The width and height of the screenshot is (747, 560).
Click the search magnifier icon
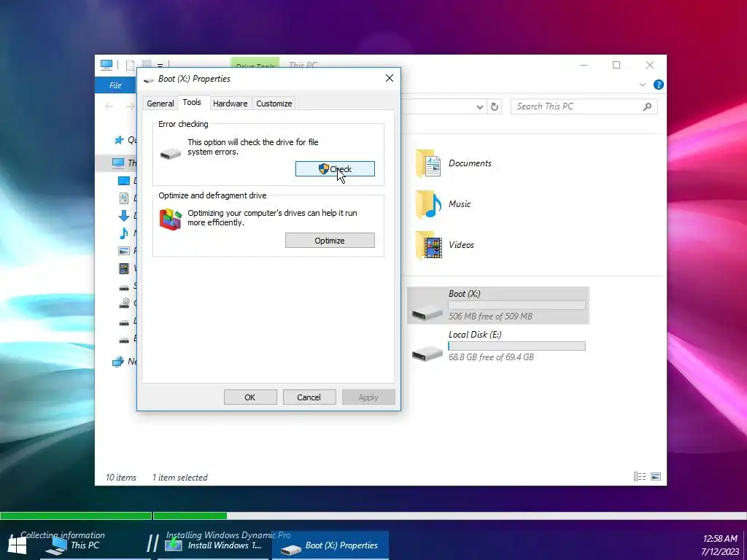648,106
